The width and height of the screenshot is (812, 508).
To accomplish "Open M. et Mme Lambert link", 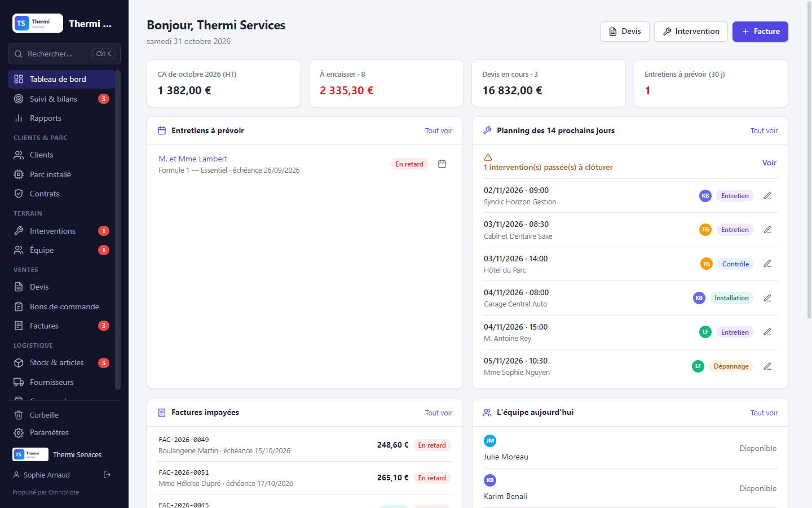I will point(193,159).
